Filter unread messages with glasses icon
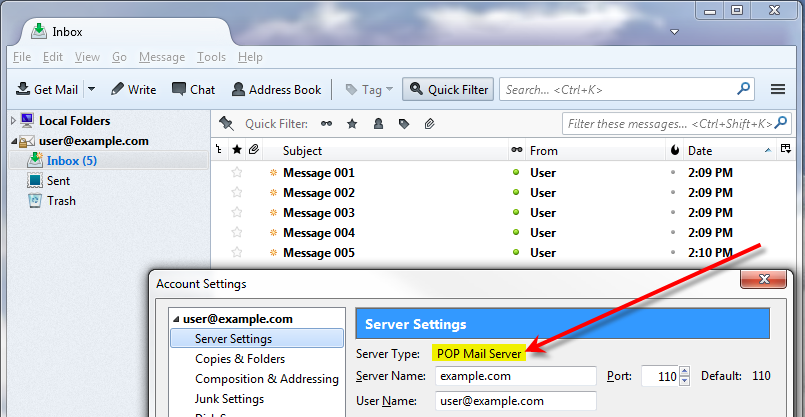The height and width of the screenshot is (417, 805). click(x=326, y=124)
